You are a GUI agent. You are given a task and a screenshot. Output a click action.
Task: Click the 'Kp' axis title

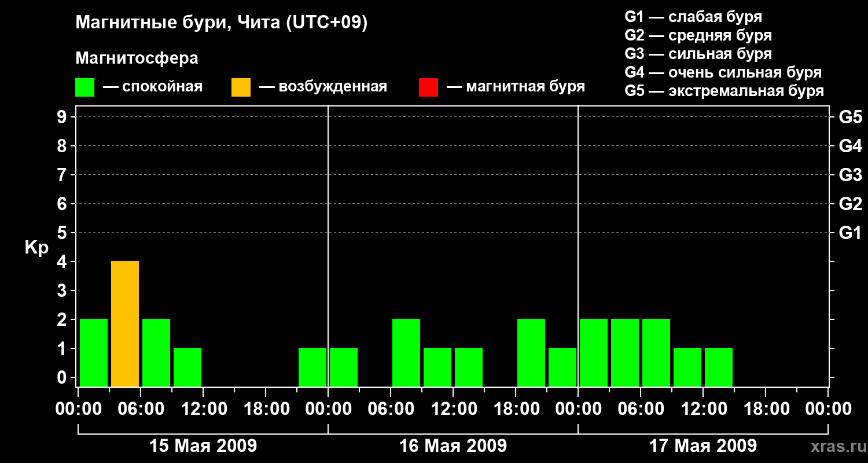tap(37, 248)
